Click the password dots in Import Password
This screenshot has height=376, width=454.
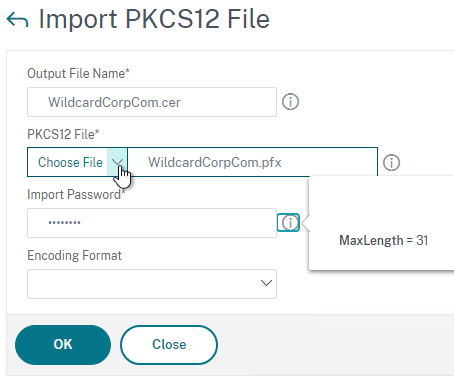(64, 223)
